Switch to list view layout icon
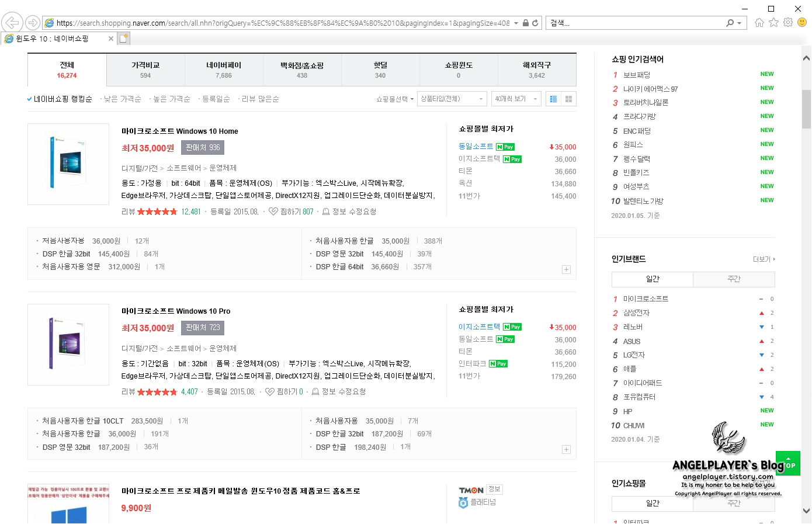Image resolution: width=812 pixels, height=524 pixels. (553, 99)
